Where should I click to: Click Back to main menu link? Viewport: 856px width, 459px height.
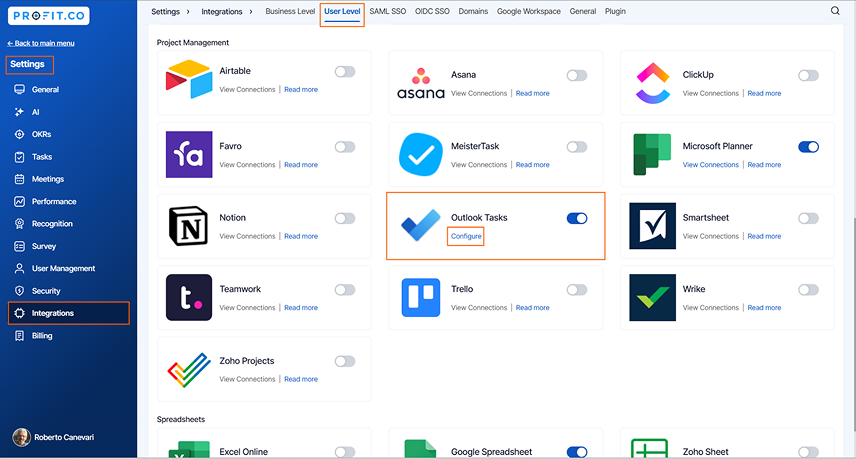41,43
